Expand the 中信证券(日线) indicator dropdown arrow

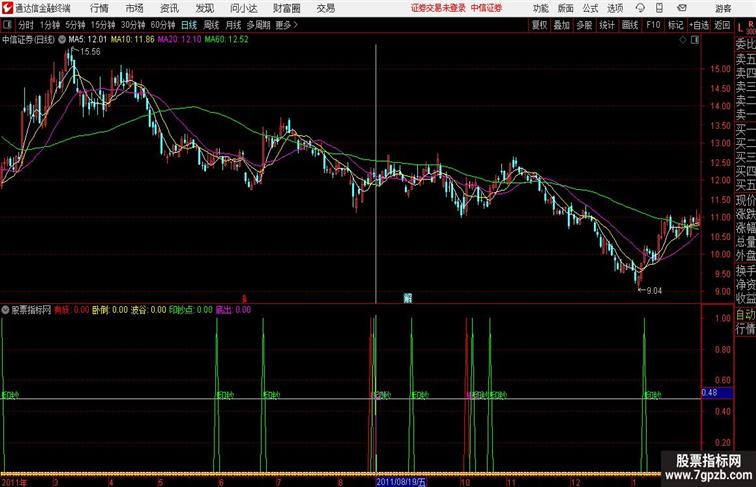[x=62, y=40]
